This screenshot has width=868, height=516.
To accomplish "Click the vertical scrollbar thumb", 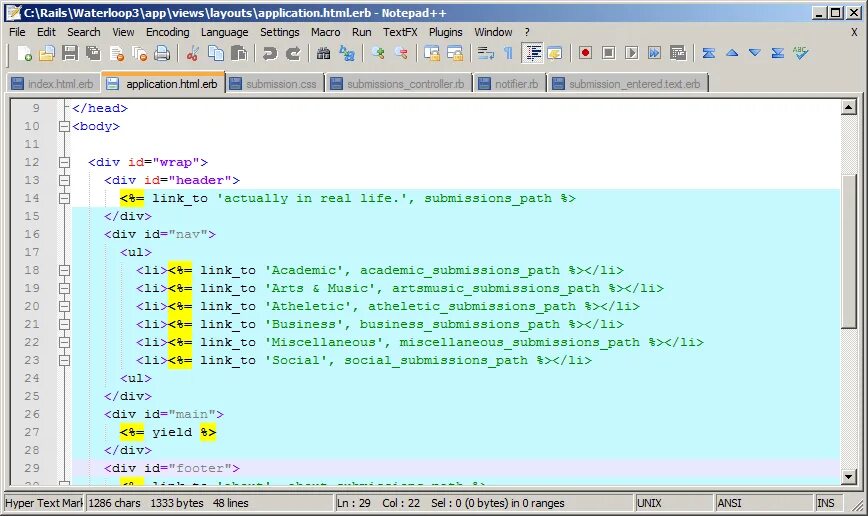I will pyautogui.click(x=849, y=252).
